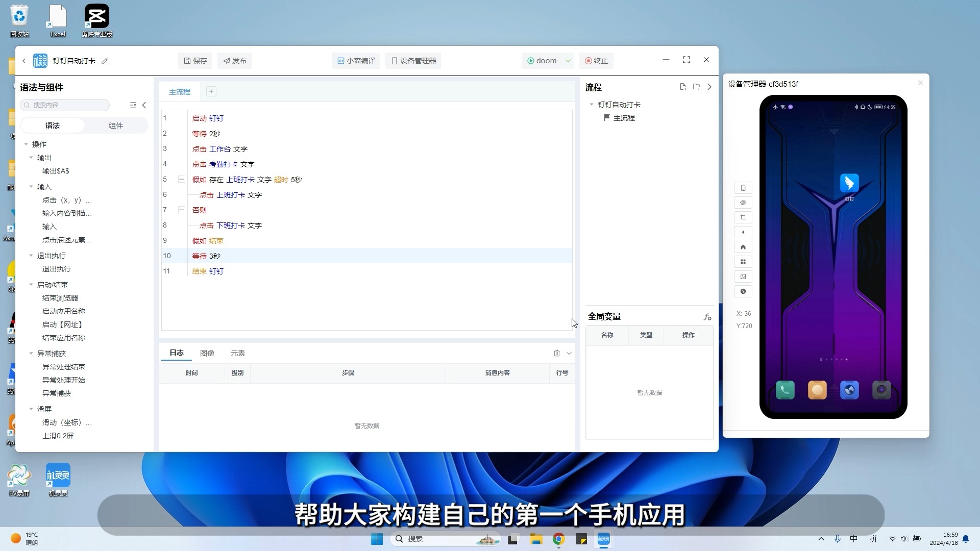The height and width of the screenshot is (551, 980).
Task: Go back using the arrow beside the app logo
Action: (24, 61)
